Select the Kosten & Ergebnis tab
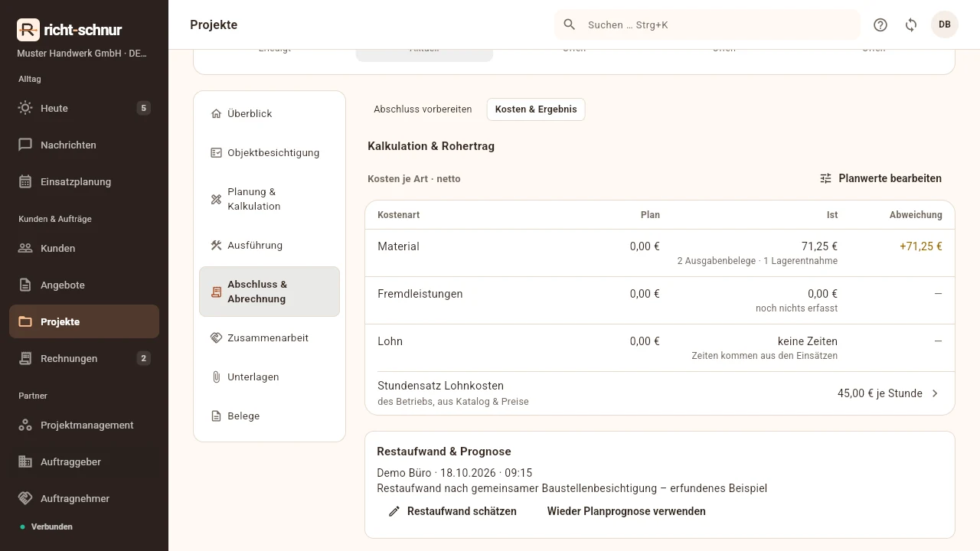 [536, 109]
